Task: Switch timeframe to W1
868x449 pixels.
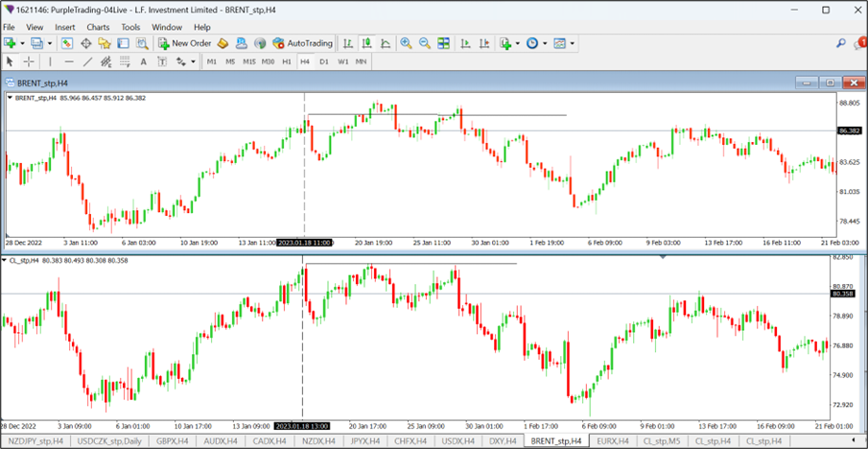Action: (342, 61)
